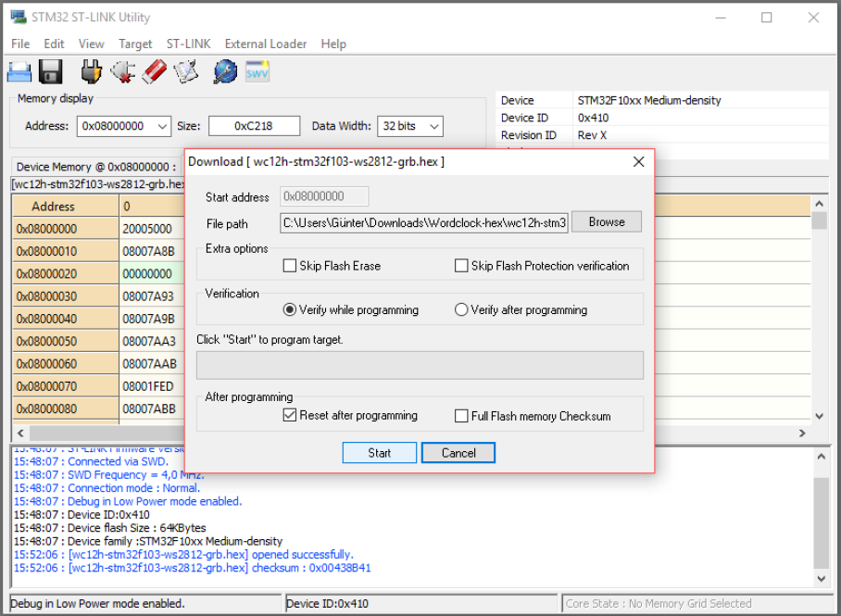Click log line with checksum 0x00438B41

[192, 568]
